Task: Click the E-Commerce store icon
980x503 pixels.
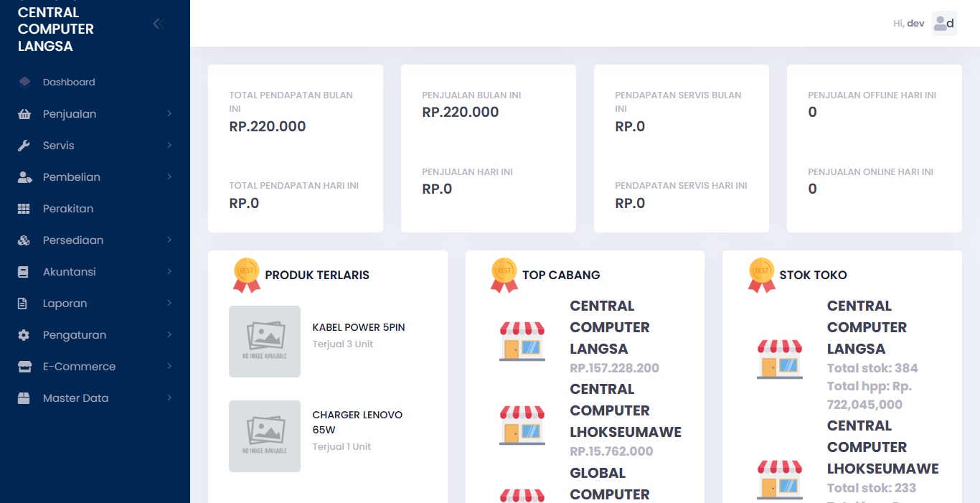Action: (x=24, y=367)
